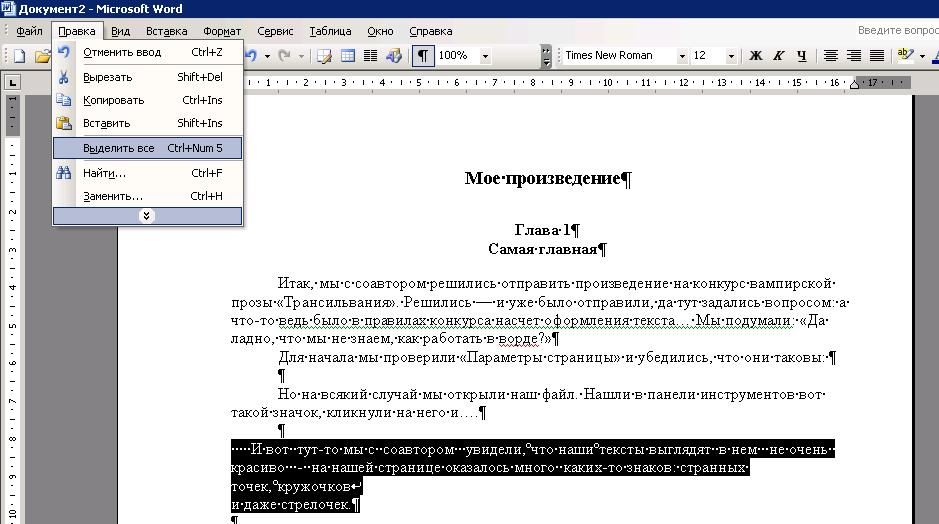Toggle Italic (К) formatting

pos(779,56)
